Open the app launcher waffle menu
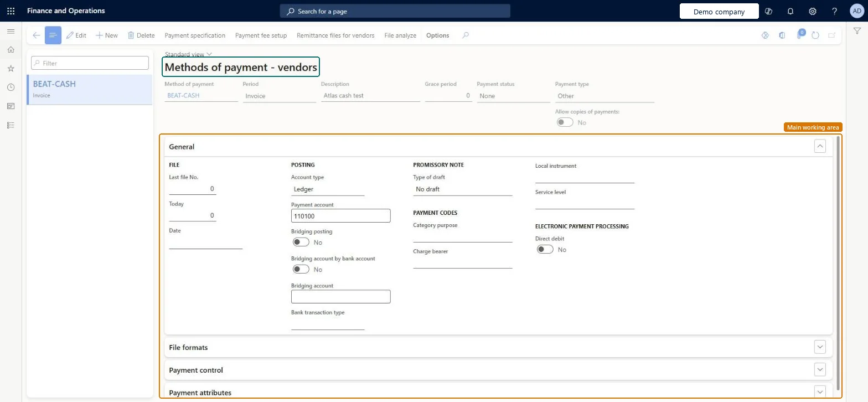 11,11
